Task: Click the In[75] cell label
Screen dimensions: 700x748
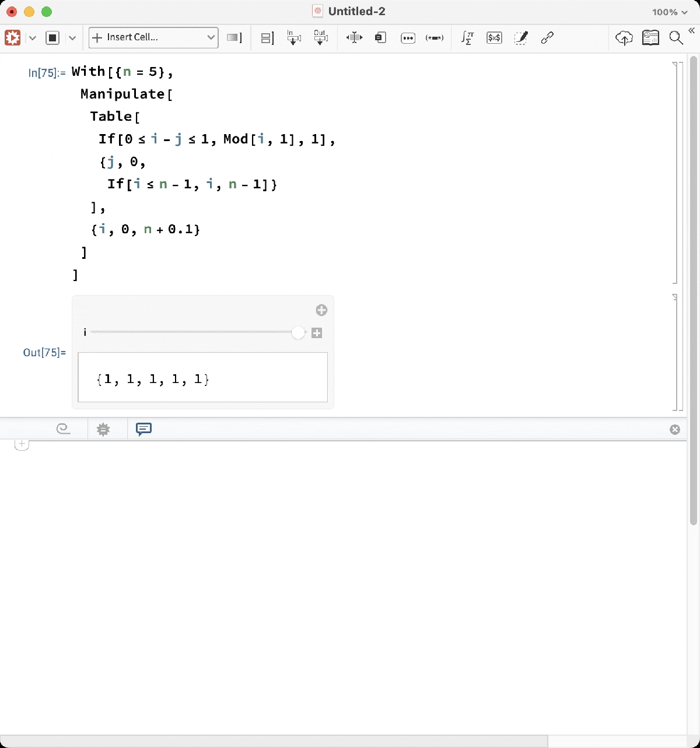Action: click(47, 73)
